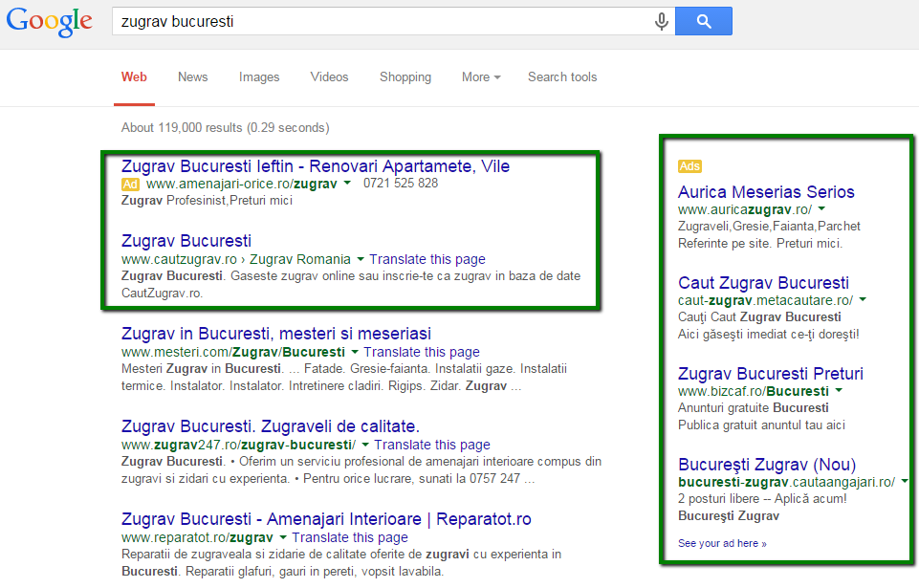The image size is (919, 588).
Task: Translate the reparatot.ro page
Action: [x=350, y=537]
